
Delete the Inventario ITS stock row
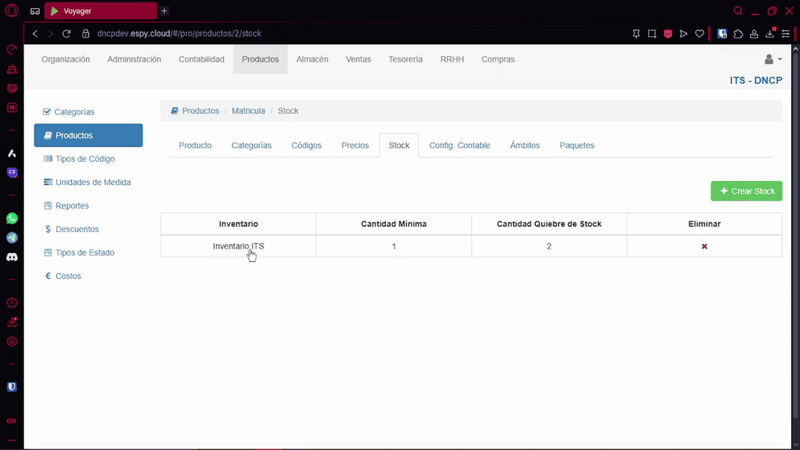pos(704,246)
